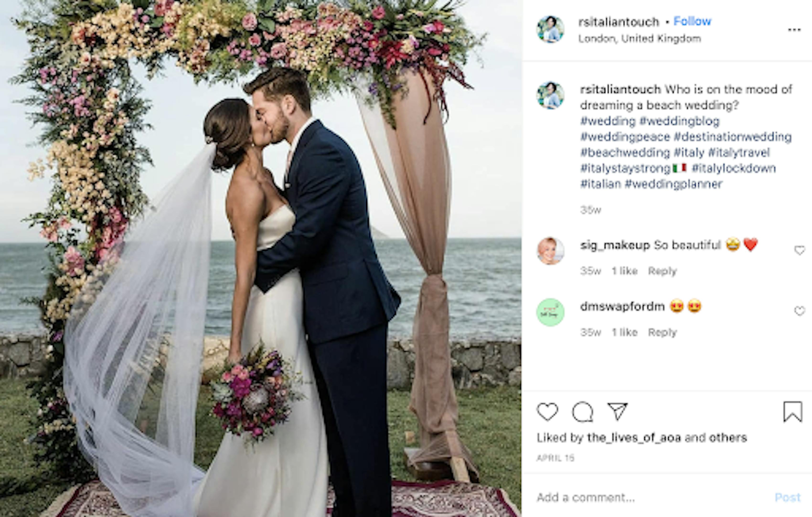The width and height of the screenshot is (812, 517).
Task: Open the comment speech bubble icon
Action: (583, 412)
